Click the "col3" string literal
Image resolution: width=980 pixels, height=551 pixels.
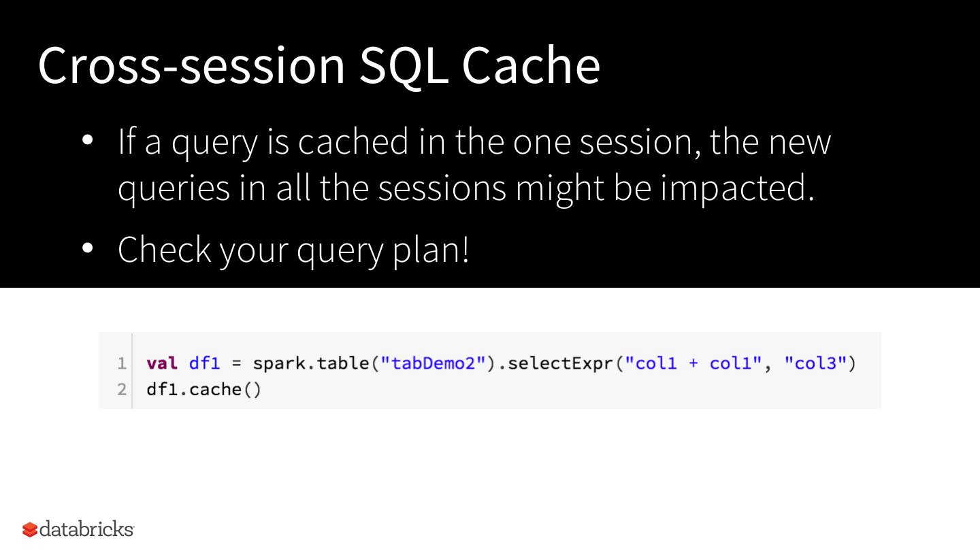(x=815, y=363)
